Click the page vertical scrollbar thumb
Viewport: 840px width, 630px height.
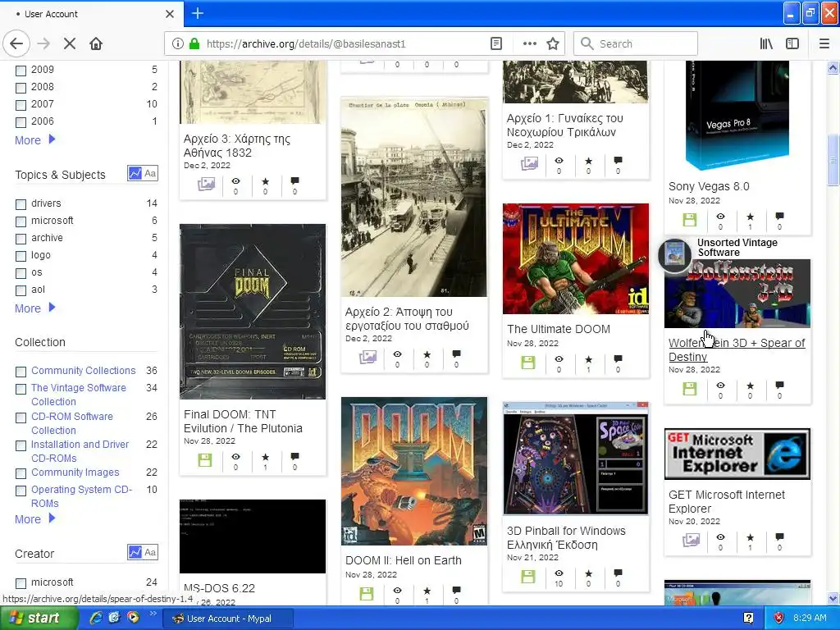pos(833,160)
